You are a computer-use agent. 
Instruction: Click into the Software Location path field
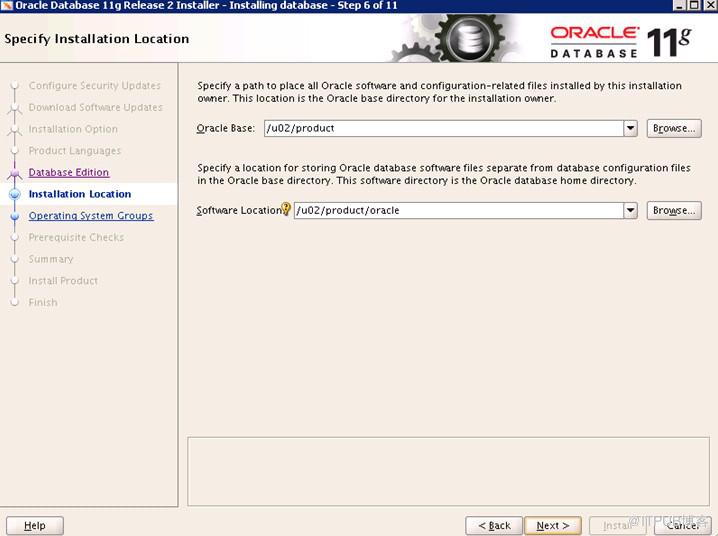[x=458, y=211]
